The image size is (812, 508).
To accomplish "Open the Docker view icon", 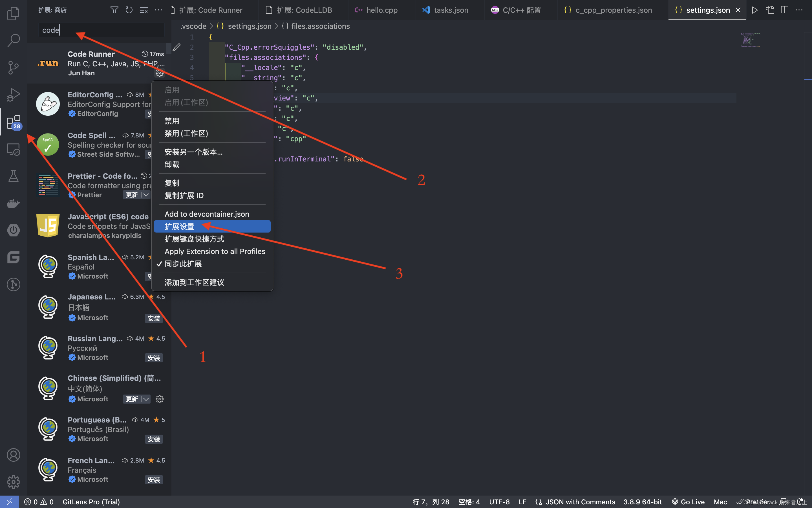I will 14,203.
